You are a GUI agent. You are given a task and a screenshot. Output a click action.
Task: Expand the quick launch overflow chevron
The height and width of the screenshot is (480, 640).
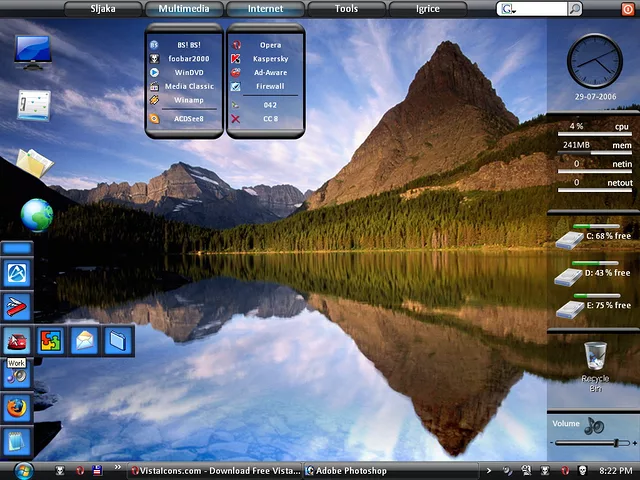point(119,467)
